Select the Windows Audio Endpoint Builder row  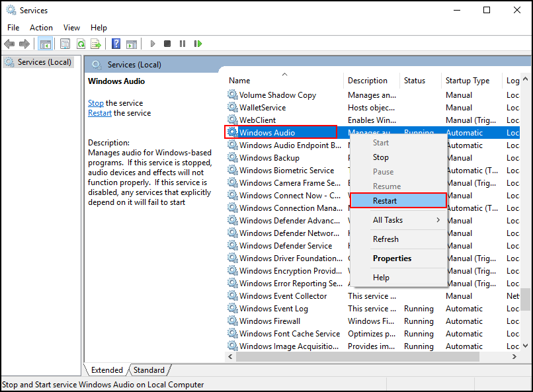coord(372,145)
